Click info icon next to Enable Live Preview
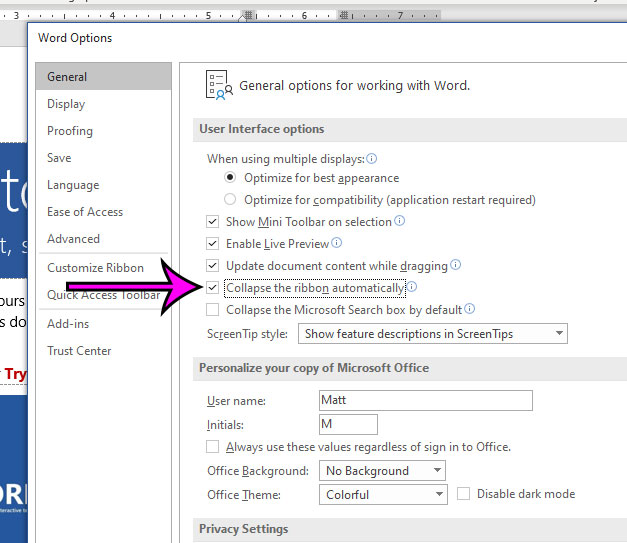 337,243
